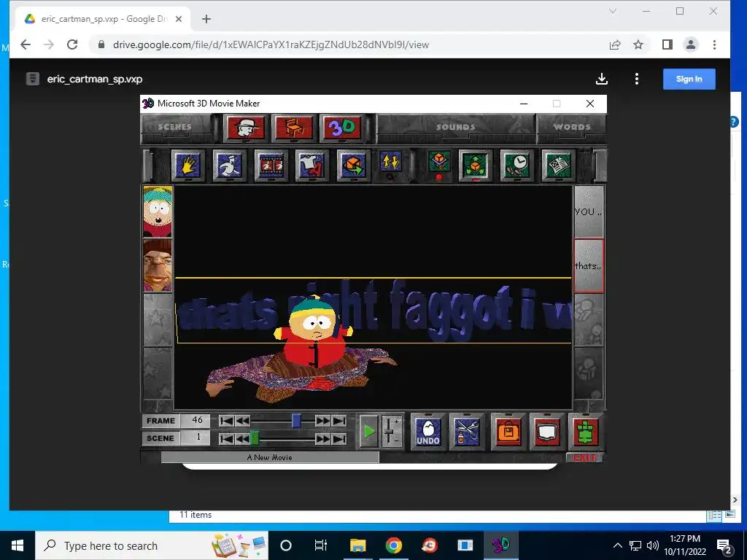This screenshot has height=560, width=747.
Task: Open the SOUNDS tab
Action: tap(455, 127)
